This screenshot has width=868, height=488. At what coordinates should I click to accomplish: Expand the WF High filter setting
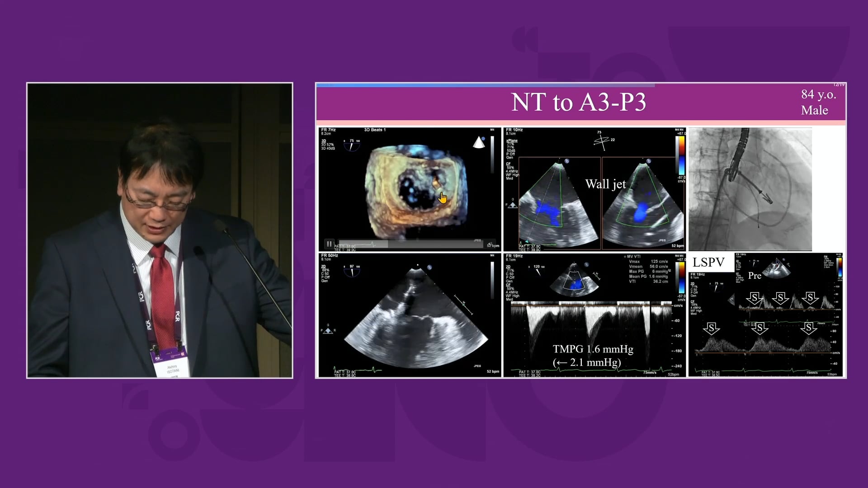[x=513, y=174]
